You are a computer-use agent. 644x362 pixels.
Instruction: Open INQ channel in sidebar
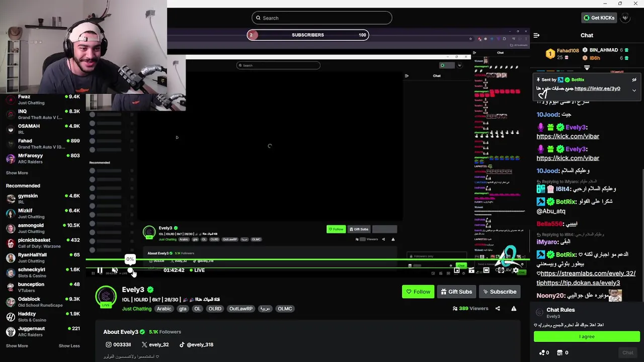[x=43, y=114]
